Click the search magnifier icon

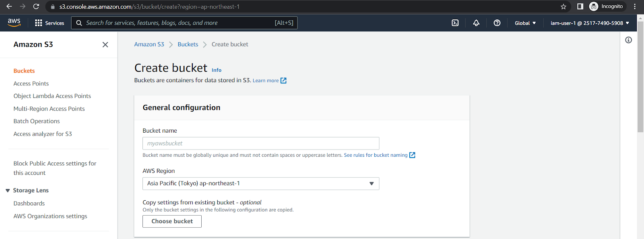79,23
